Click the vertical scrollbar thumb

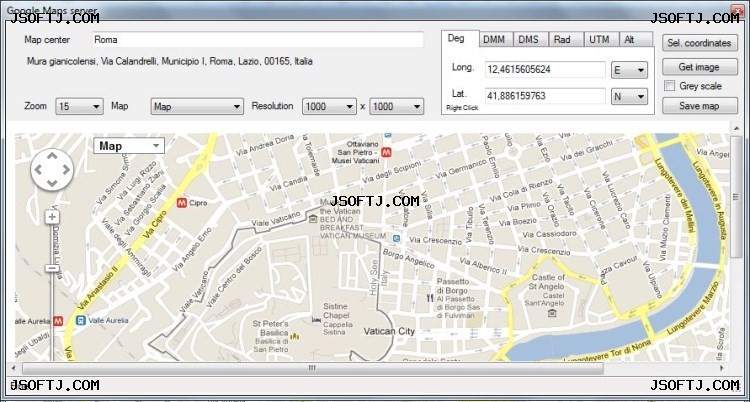coord(736,197)
